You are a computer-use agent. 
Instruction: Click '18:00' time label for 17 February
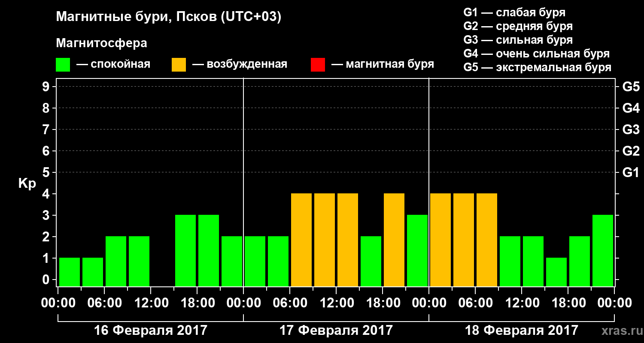[383, 303]
